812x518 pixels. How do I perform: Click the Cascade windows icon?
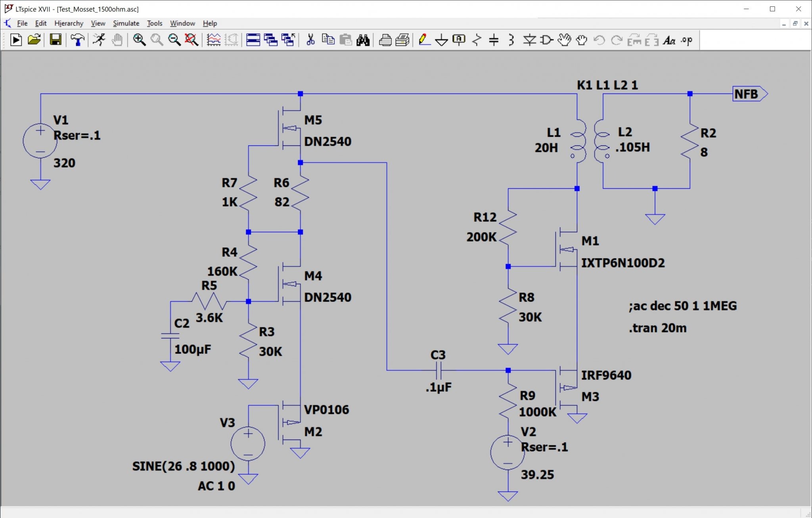(x=271, y=40)
